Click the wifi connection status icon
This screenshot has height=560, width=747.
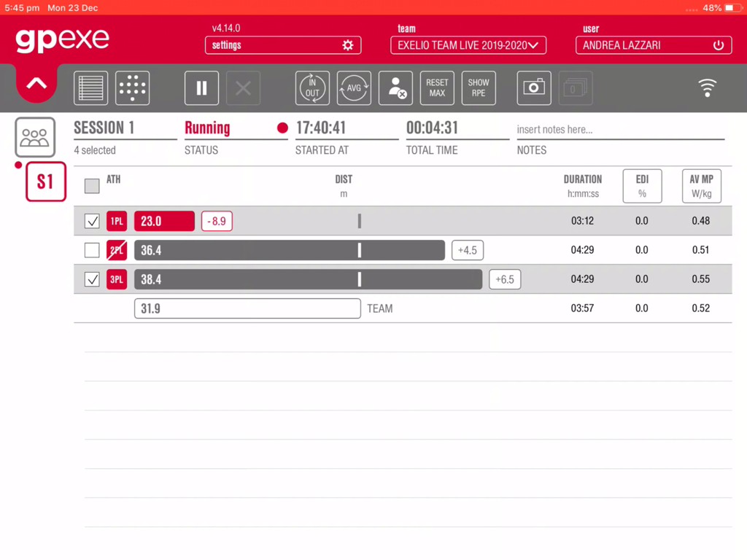(x=707, y=87)
